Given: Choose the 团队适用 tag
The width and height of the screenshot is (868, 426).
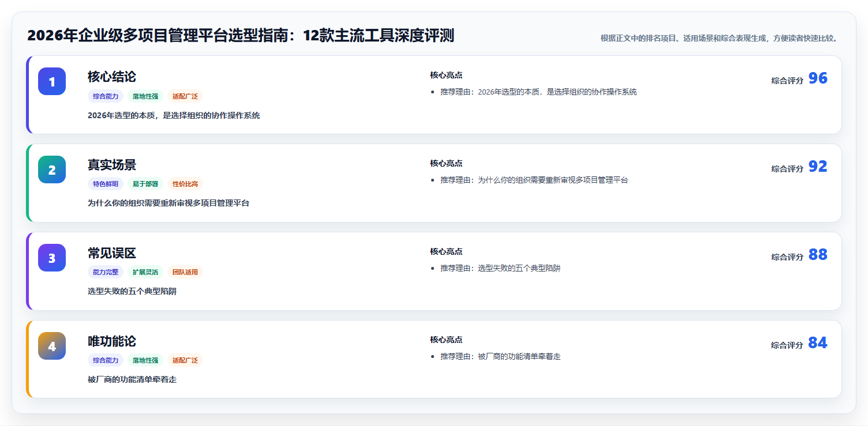Looking at the screenshot, I should 185,272.
